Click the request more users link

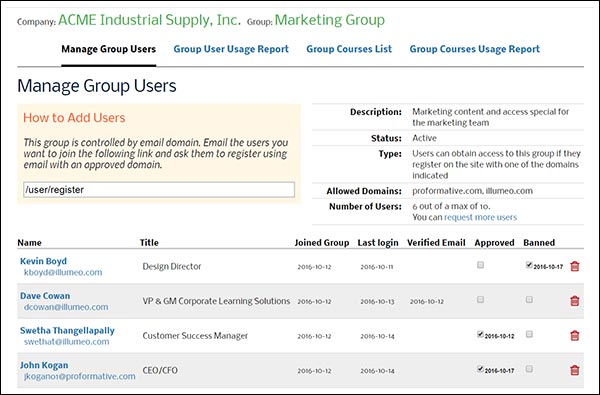(480, 217)
